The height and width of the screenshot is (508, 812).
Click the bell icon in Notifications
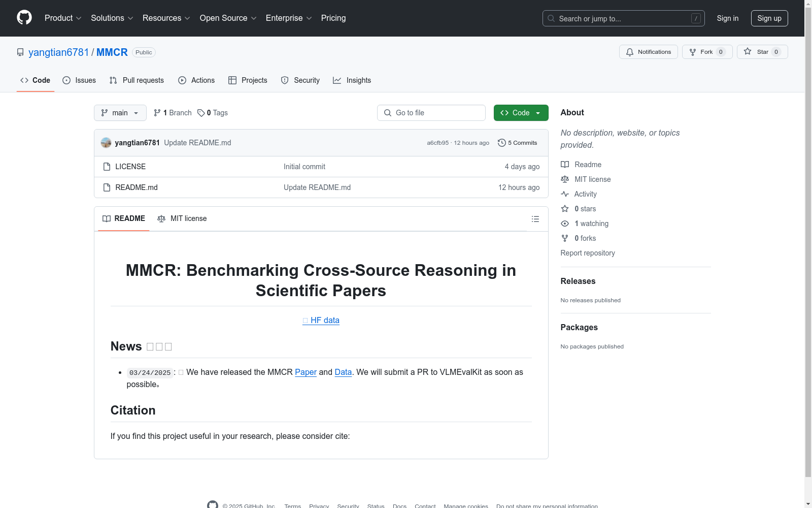pos(630,52)
